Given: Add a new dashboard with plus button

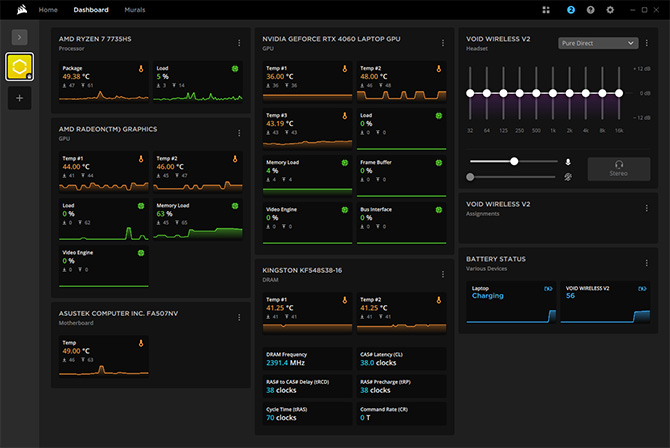Looking at the screenshot, I should tap(19, 98).
